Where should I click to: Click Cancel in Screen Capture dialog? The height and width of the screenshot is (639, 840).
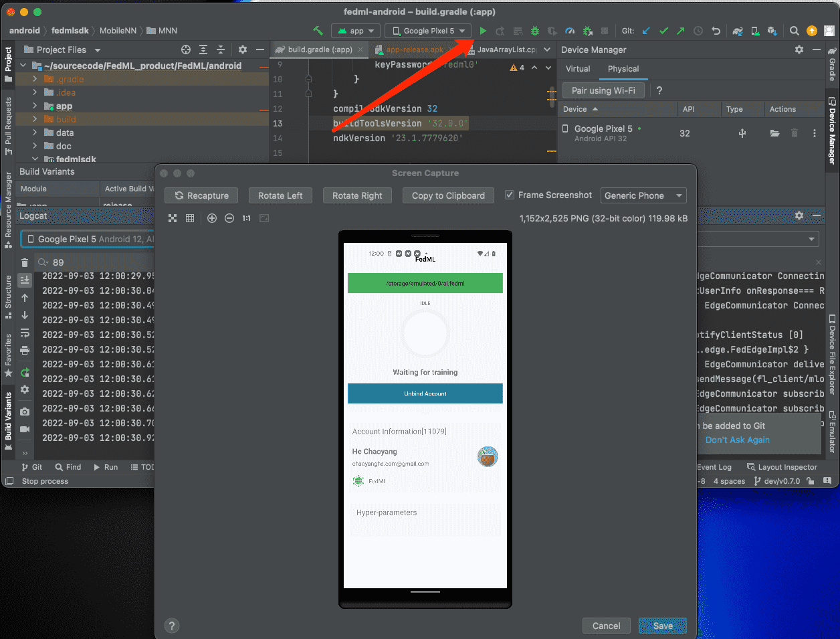[x=606, y=626]
